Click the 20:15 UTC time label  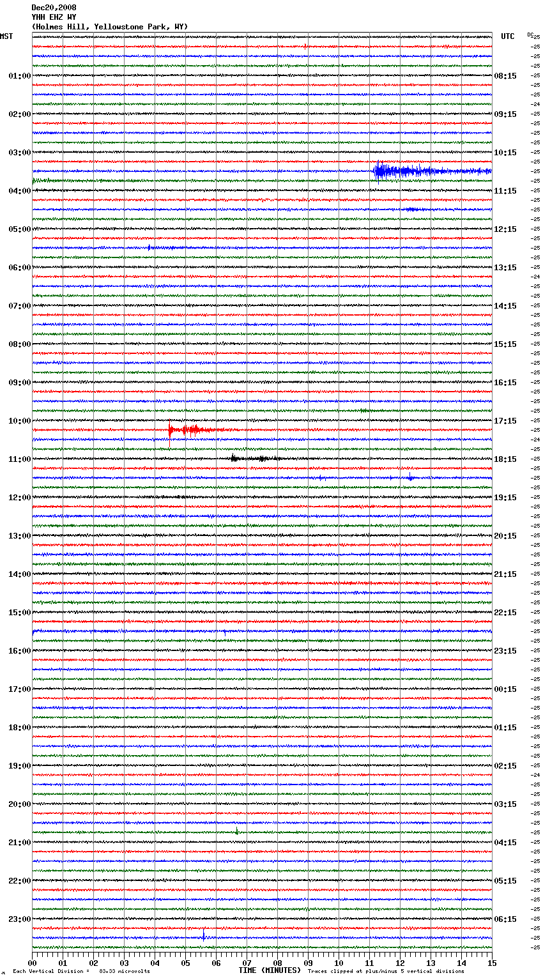click(x=505, y=536)
